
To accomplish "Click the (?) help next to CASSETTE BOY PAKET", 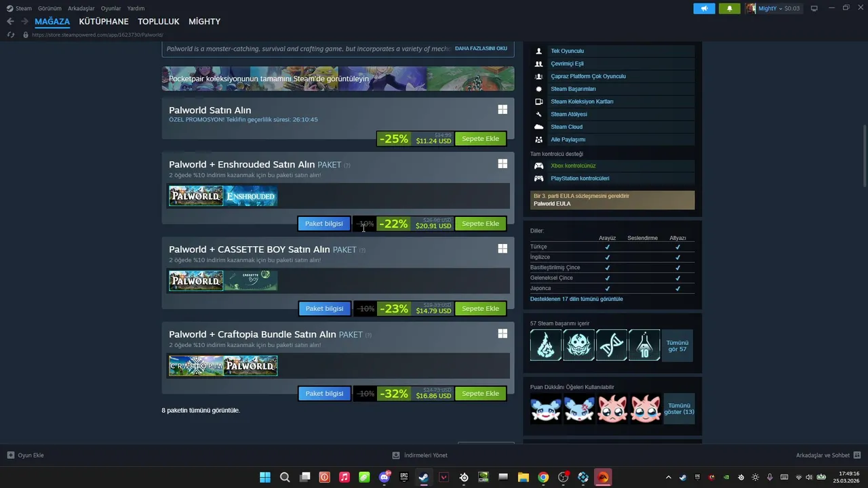I will [x=362, y=250].
